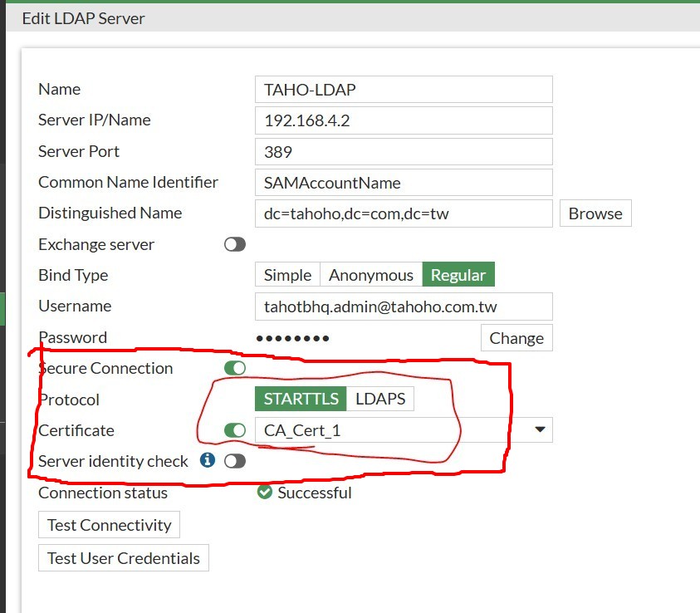Screen dimensions: 700x613
Task: Click the Username input field
Action: point(403,306)
